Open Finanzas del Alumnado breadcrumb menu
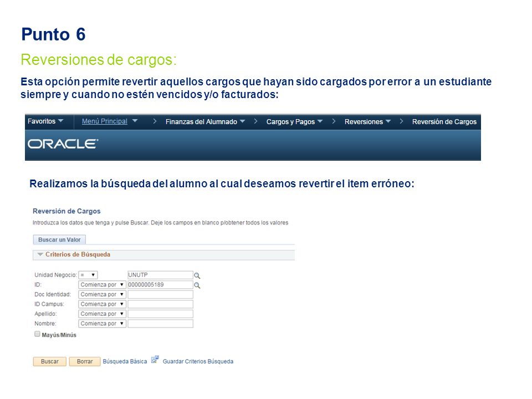 (205, 121)
